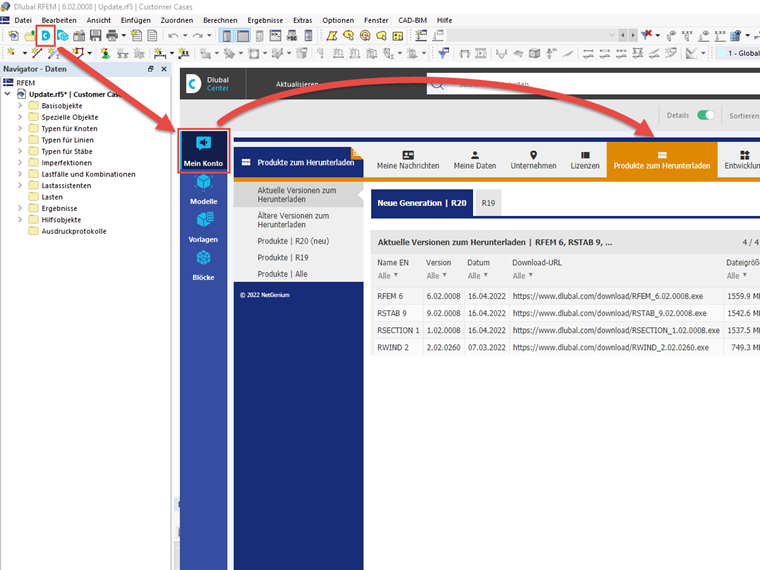Click the New Model toolbar icon
The height and width of the screenshot is (570, 760).
coord(14,35)
